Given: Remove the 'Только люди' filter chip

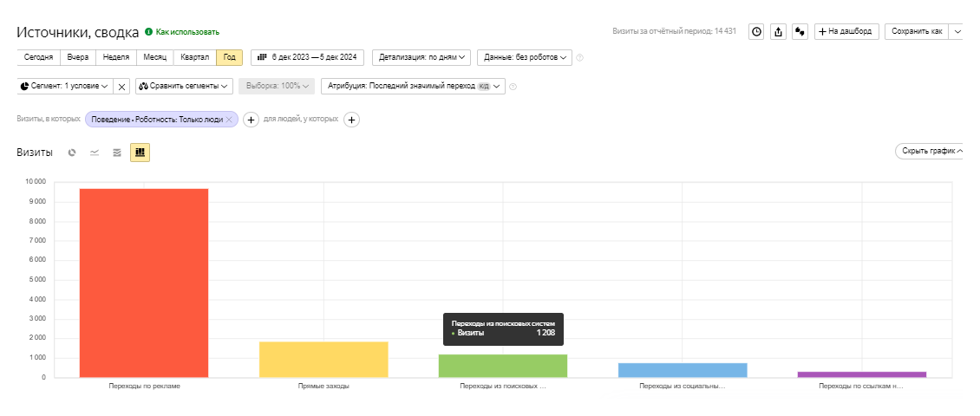Looking at the screenshot, I should 229,120.
